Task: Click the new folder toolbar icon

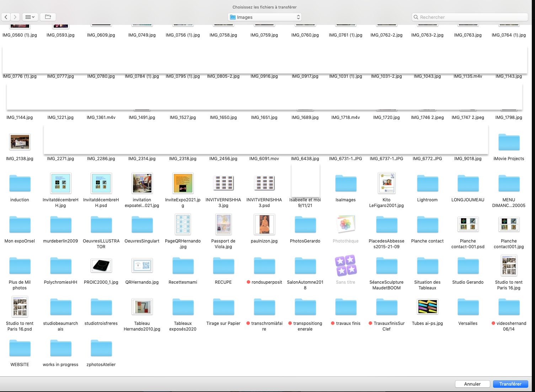Action: click(x=48, y=17)
